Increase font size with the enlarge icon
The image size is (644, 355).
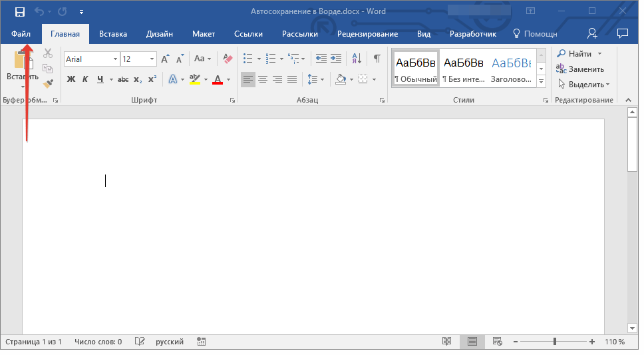point(165,59)
